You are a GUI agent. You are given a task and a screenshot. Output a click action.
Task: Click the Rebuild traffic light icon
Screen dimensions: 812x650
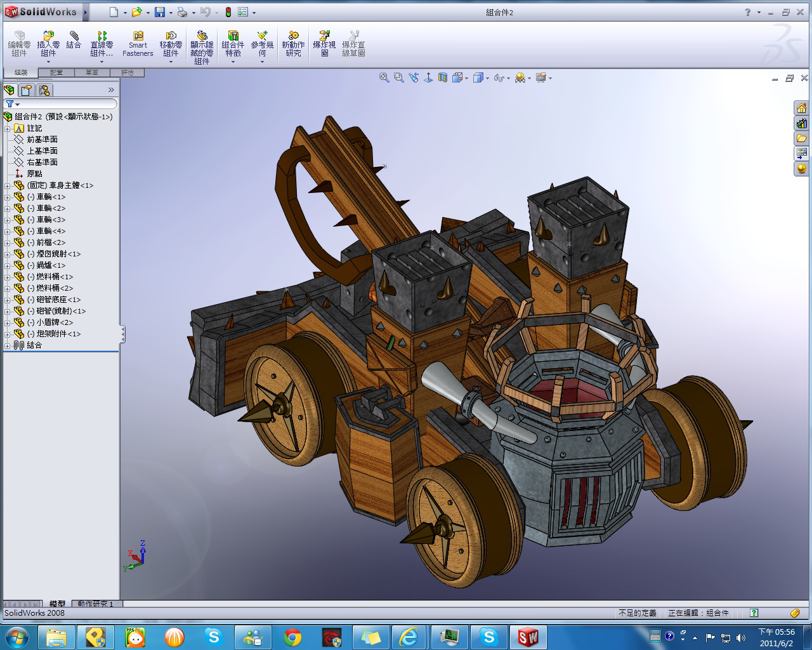[x=228, y=12]
